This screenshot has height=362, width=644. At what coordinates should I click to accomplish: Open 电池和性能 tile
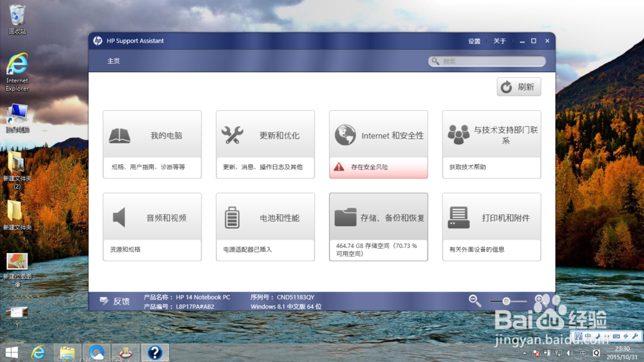(x=265, y=227)
